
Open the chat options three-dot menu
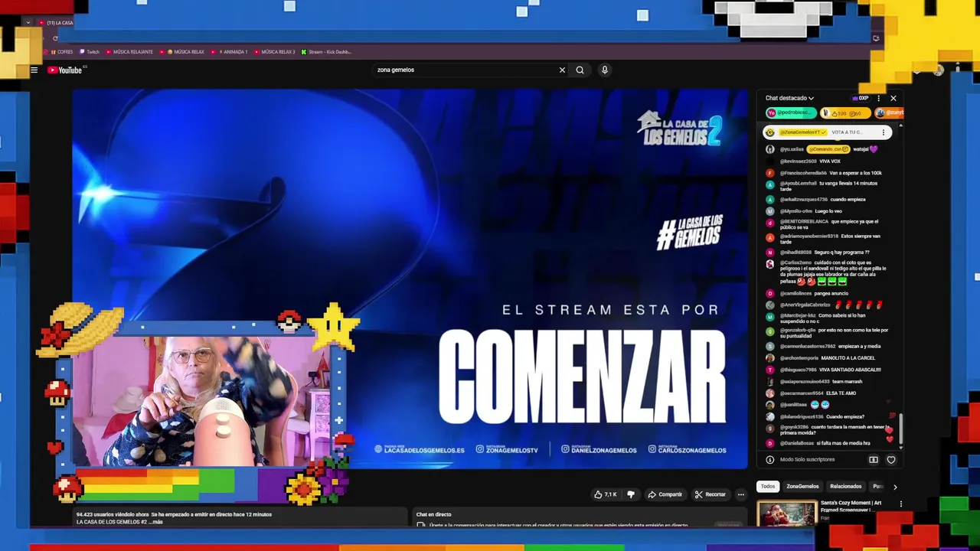(878, 98)
